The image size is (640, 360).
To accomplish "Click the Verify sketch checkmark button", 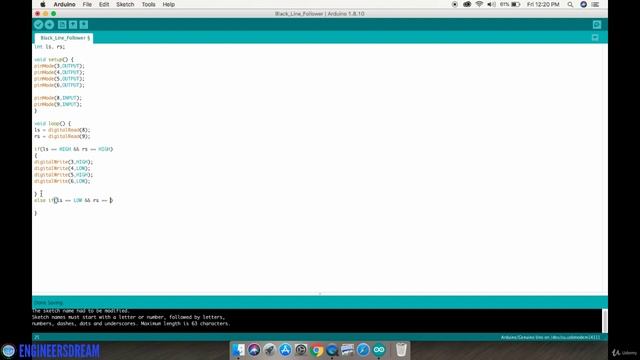I will click(x=38, y=24).
